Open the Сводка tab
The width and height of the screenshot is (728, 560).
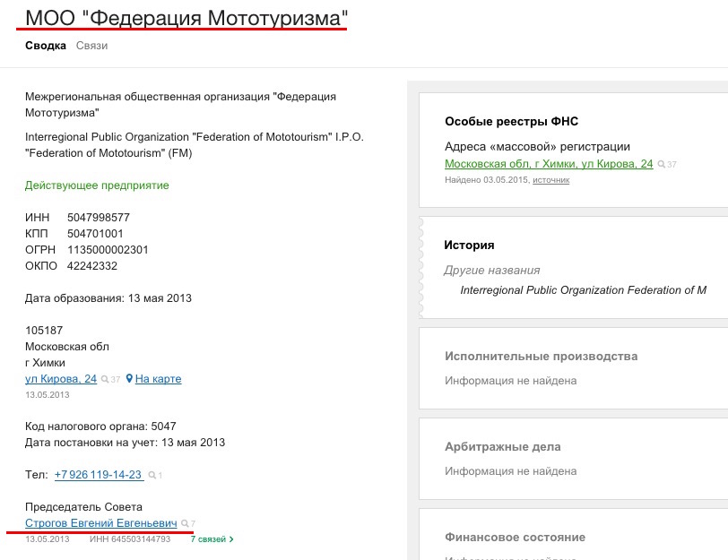click(46, 46)
